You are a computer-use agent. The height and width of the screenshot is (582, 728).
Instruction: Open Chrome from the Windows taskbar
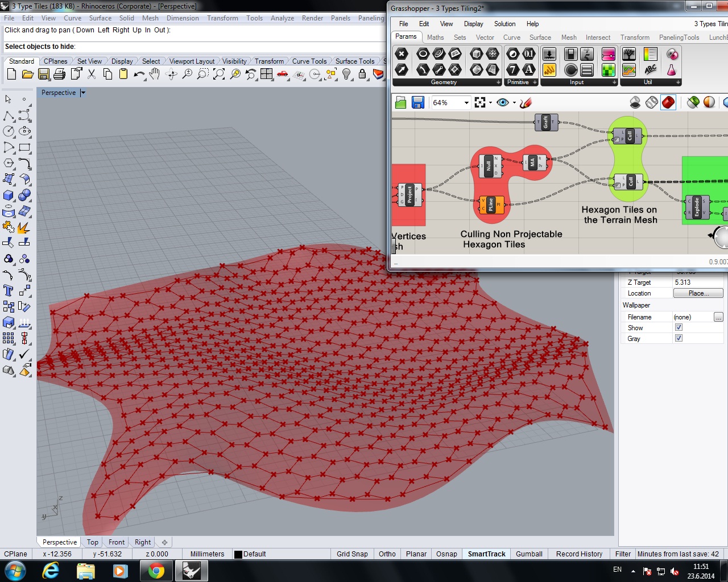[156, 571]
